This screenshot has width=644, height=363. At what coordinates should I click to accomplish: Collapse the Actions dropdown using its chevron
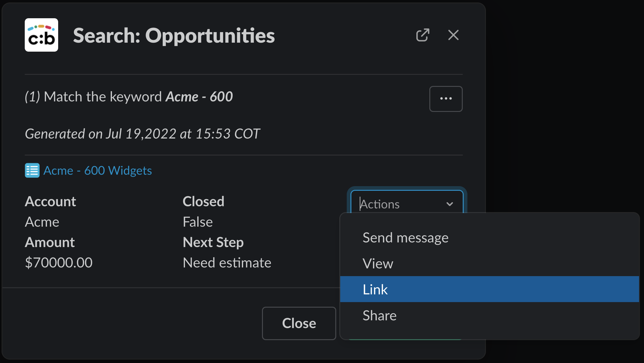(450, 204)
